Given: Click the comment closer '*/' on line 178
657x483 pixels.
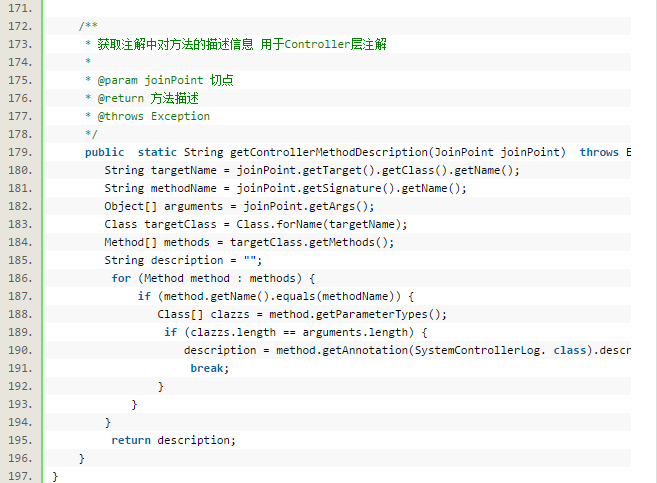Looking at the screenshot, I should [x=91, y=134].
